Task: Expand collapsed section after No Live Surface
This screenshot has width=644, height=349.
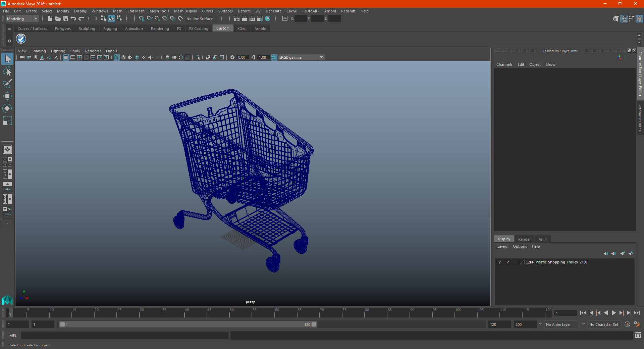Action: pos(222,19)
